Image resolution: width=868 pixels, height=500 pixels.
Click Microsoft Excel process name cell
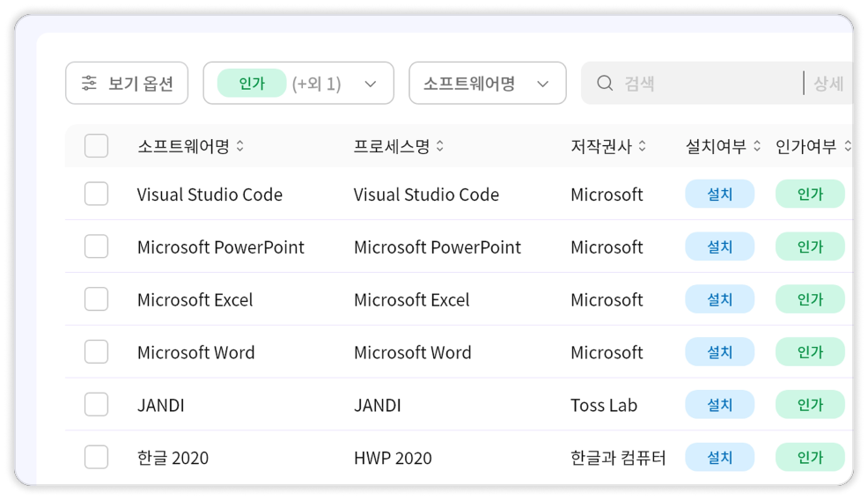tap(411, 299)
